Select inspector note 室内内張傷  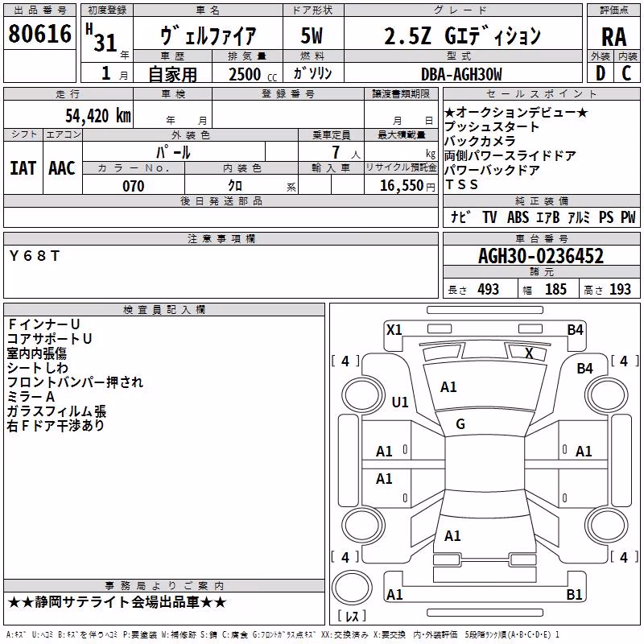tap(37, 353)
